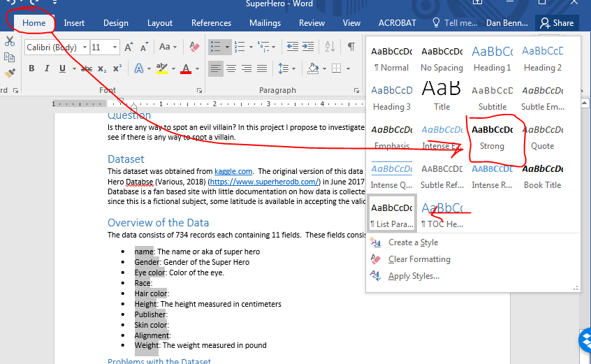
Task: Toggle Bold formatting
Action: tap(31, 68)
